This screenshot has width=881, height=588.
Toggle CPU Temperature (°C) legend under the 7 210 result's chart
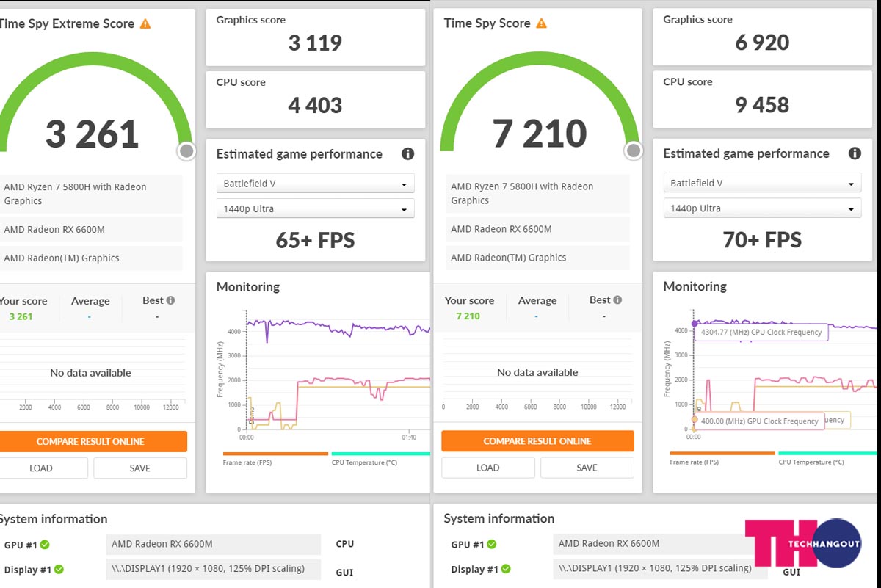click(827, 459)
